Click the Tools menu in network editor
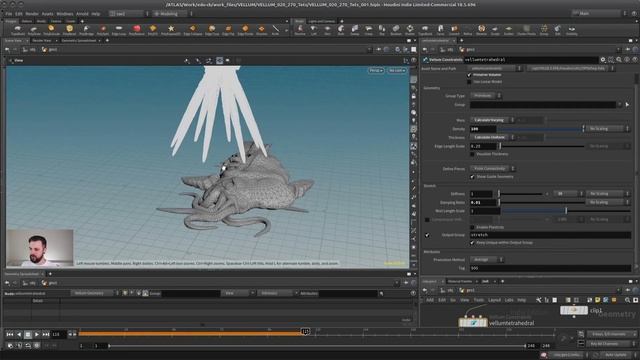The width and height of the screenshot is (640, 360). pos(478,300)
